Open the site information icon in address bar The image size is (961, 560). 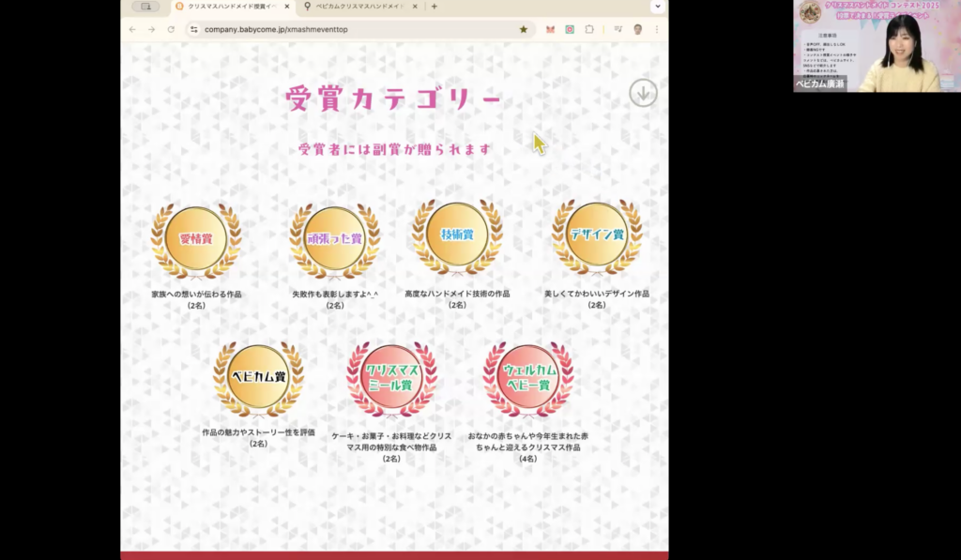pyautogui.click(x=194, y=29)
